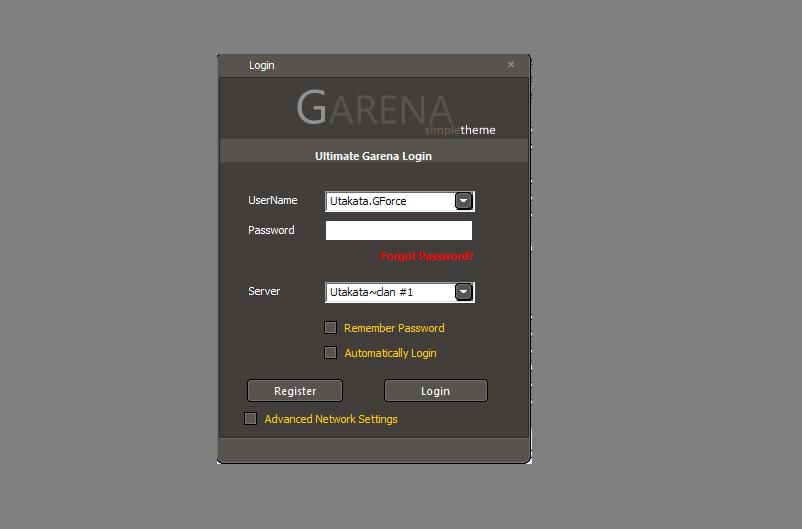Image resolution: width=802 pixels, height=529 pixels.
Task: Focus the Password input field
Action: point(398,231)
